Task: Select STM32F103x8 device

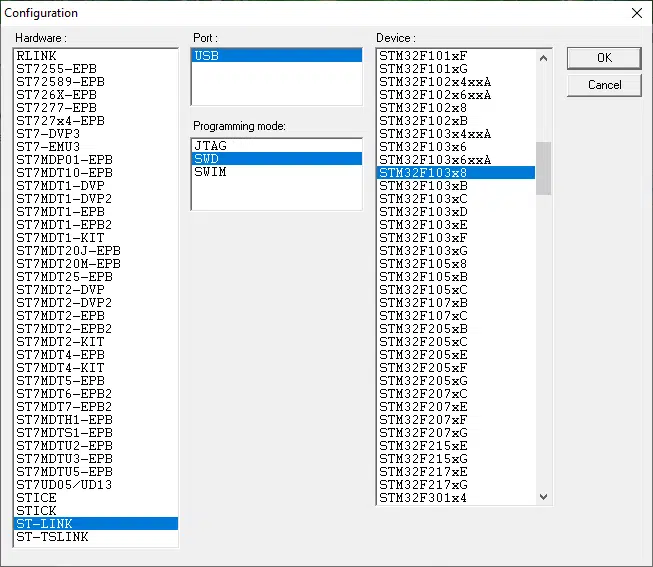Action: coord(456,173)
